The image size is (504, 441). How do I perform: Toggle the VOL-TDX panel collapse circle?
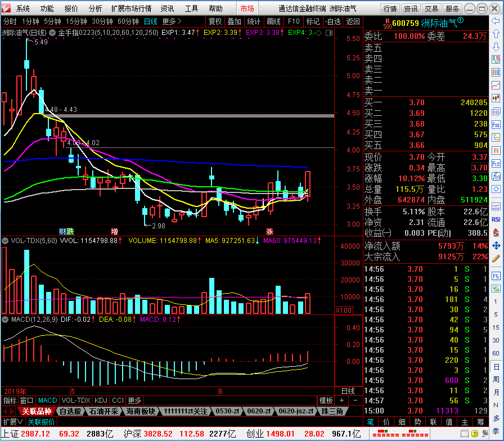coord(5,240)
